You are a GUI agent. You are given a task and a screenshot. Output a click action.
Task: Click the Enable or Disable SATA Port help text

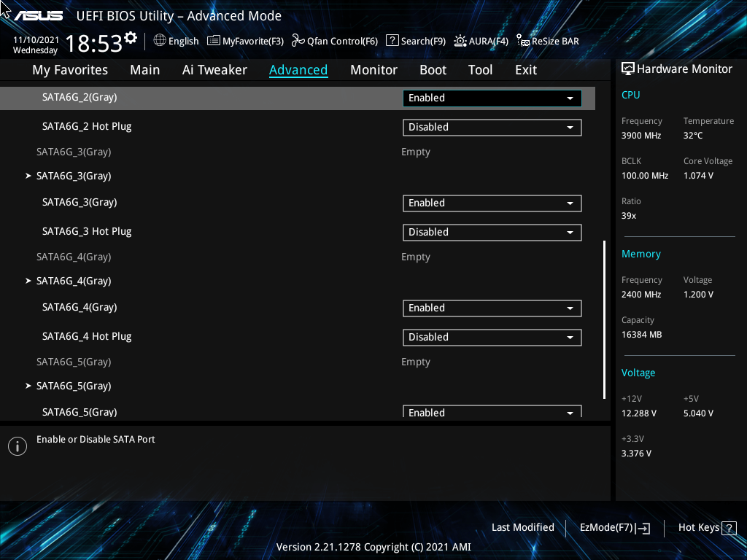click(x=96, y=440)
